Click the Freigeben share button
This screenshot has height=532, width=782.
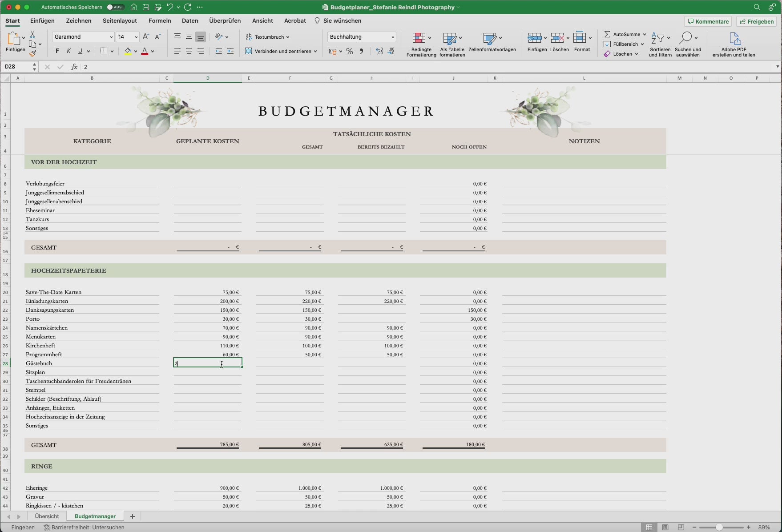pyautogui.click(x=756, y=21)
